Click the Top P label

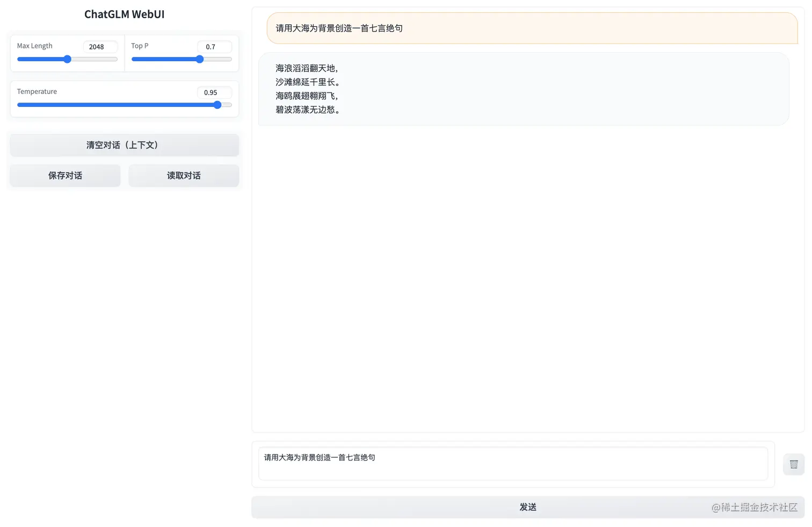(x=140, y=46)
